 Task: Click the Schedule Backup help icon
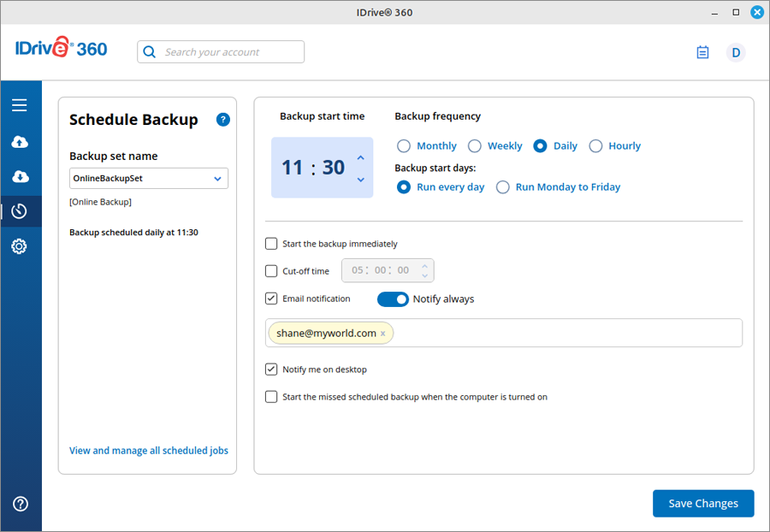tap(223, 120)
